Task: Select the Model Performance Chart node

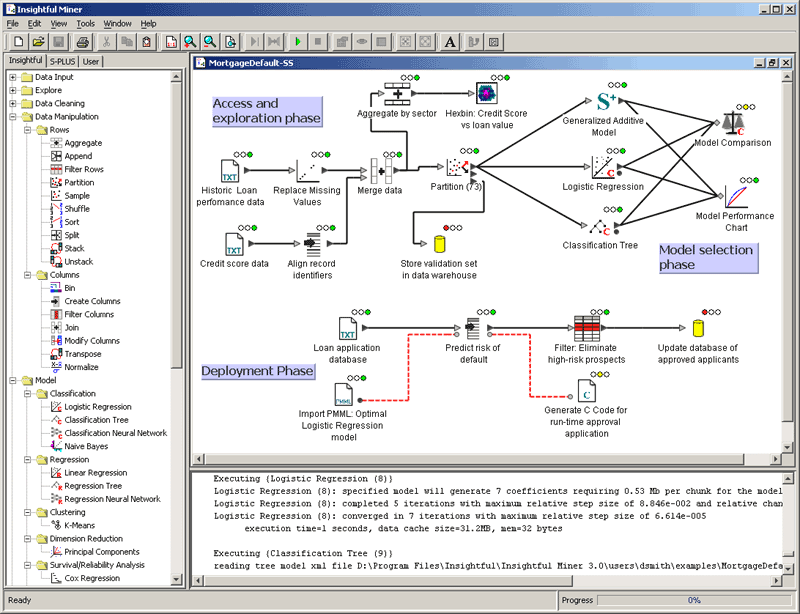Action: pos(735,197)
